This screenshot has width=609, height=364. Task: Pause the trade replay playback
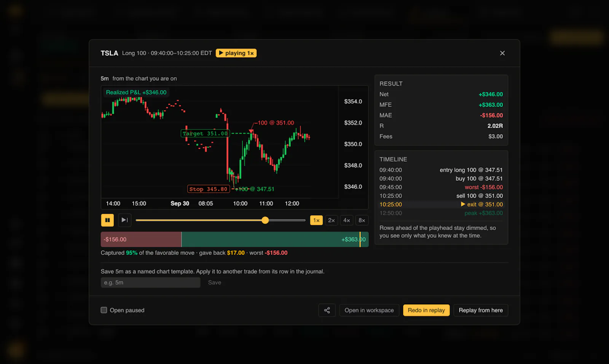coord(107,220)
